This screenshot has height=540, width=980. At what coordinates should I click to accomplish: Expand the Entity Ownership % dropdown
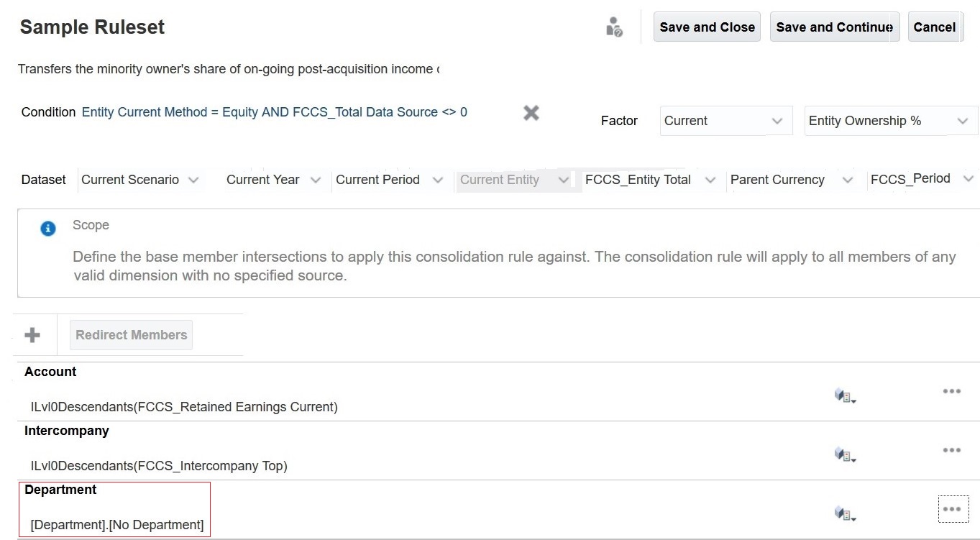963,121
